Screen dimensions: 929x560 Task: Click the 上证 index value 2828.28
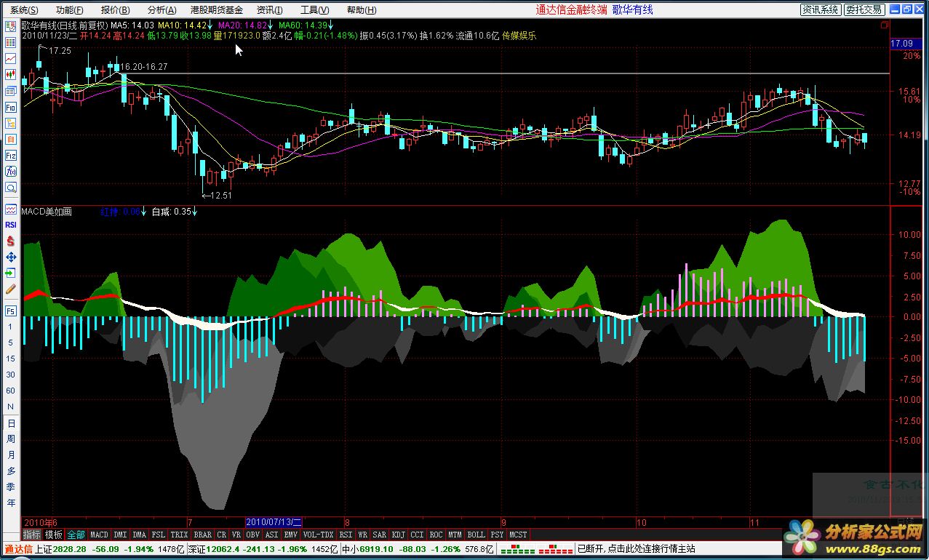click(71, 549)
